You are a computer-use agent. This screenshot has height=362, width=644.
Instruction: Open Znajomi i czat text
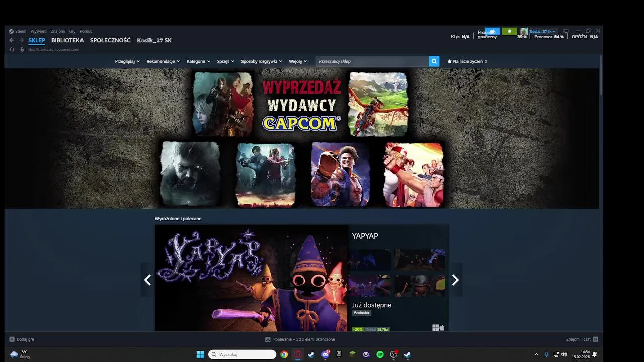click(x=578, y=339)
